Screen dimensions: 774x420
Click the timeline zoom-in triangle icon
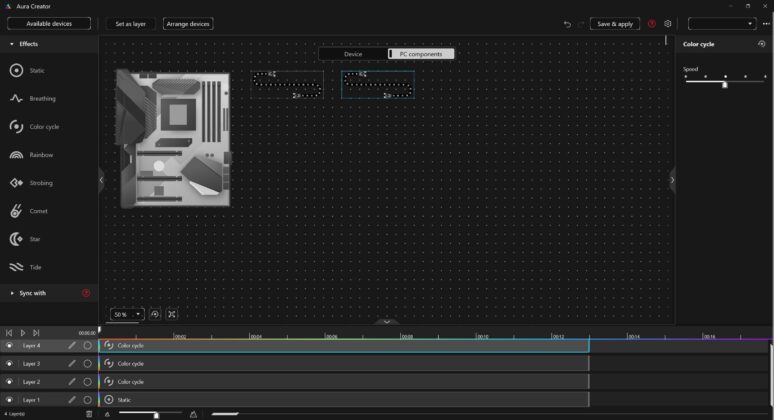tap(194, 415)
